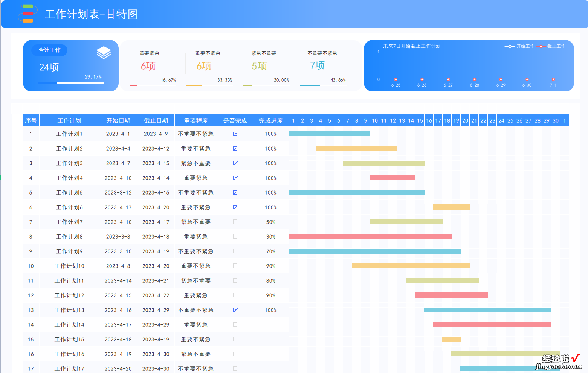Image resolution: width=588 pixels, height=373 pixels.
Task: Select the red Gantt bar for 工作计划8
Action: (370, 236)
